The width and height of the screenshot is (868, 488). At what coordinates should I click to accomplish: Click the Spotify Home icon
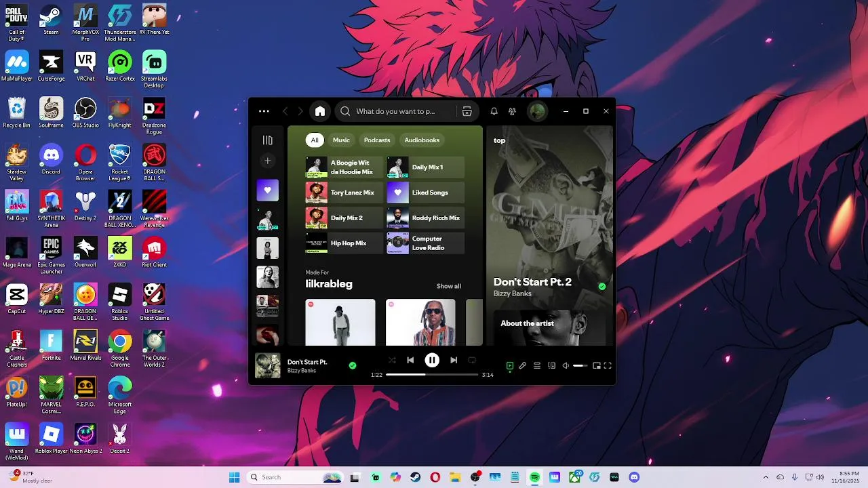(320, 111)
